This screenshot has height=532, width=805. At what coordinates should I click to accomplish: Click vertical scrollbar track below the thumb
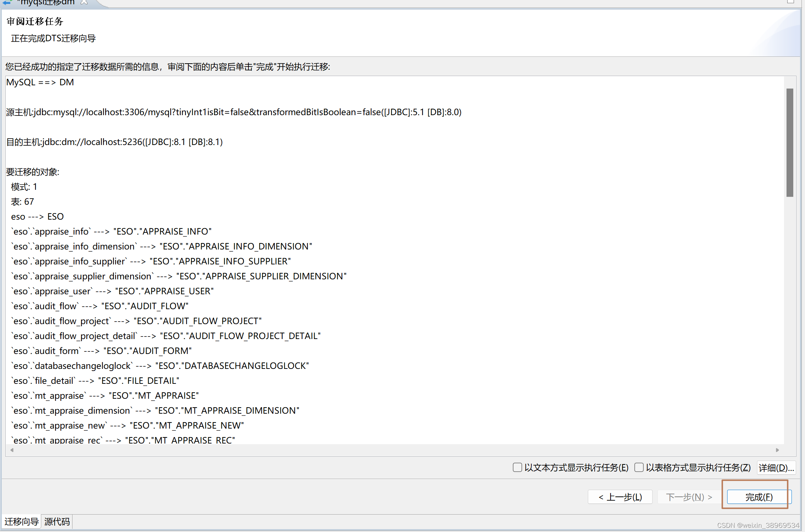(x=790, y=320)
